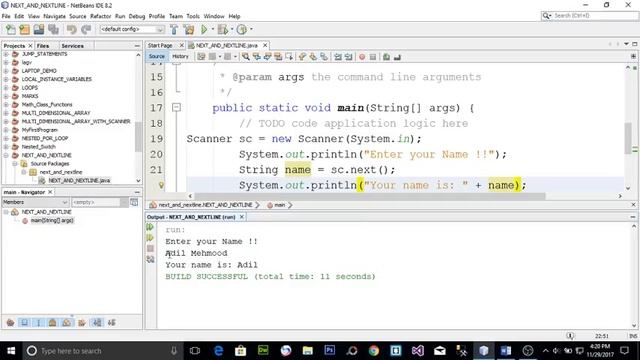Click the editor horizontal scrollbar
640x360 pixels.
tap(369, 196)
